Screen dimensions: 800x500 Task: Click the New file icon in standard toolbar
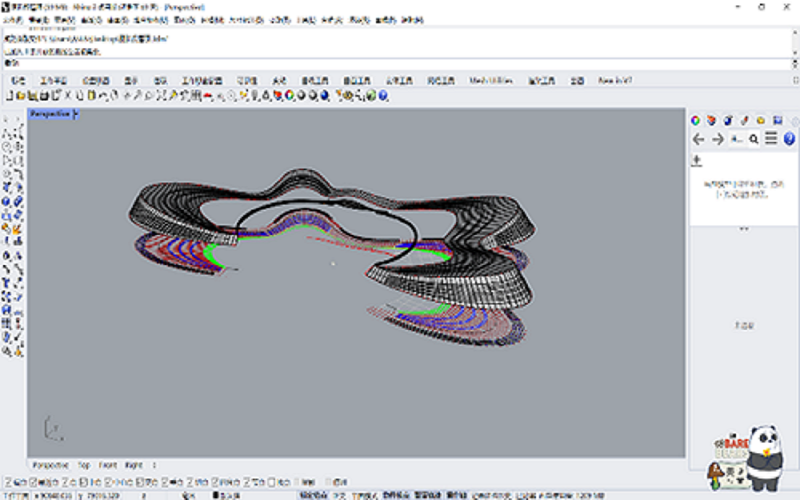click(x=9, y=95)
